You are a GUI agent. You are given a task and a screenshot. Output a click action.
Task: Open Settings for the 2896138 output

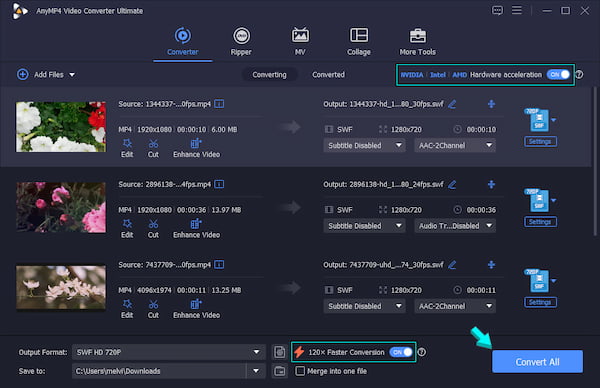540,222
